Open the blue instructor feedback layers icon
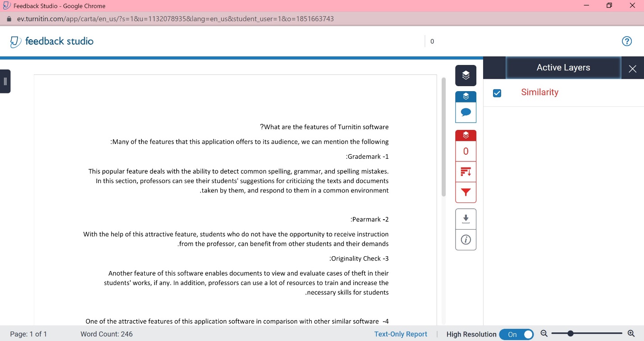 (466, 97)
